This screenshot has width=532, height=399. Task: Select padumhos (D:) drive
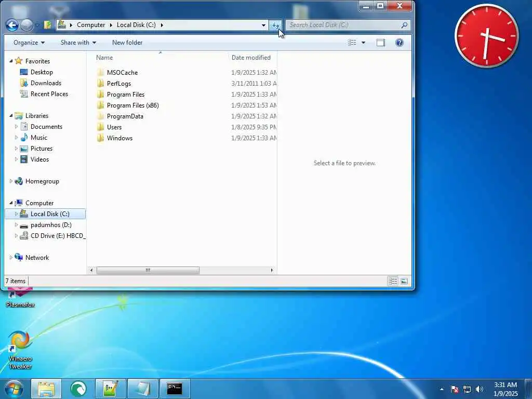(51, 224)
